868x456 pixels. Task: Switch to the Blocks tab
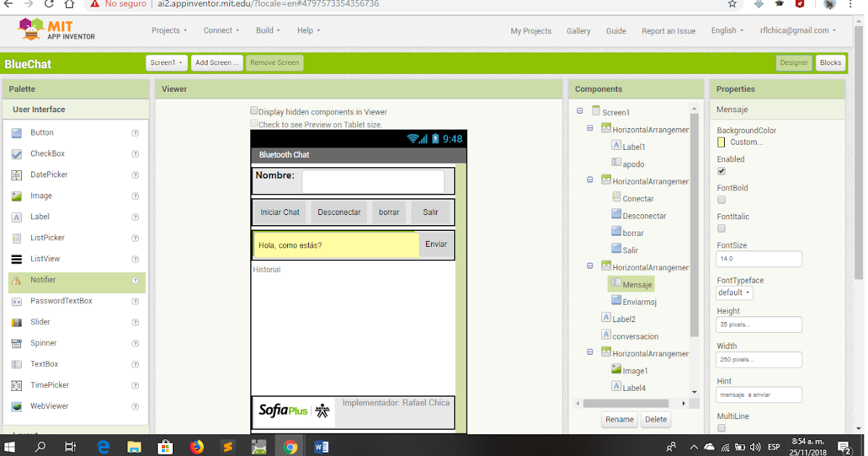(830, 62)
